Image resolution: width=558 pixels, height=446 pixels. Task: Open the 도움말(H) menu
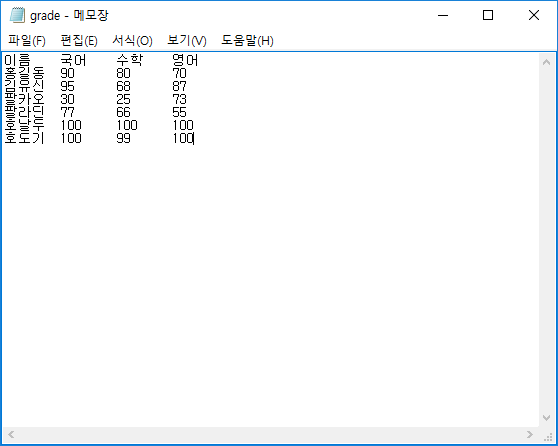click(247, 41)
